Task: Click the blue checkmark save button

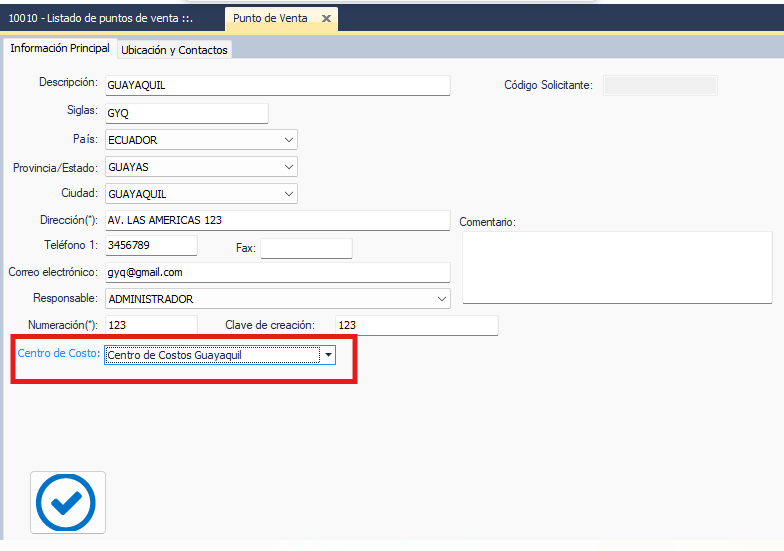Action: coord(67,502)
